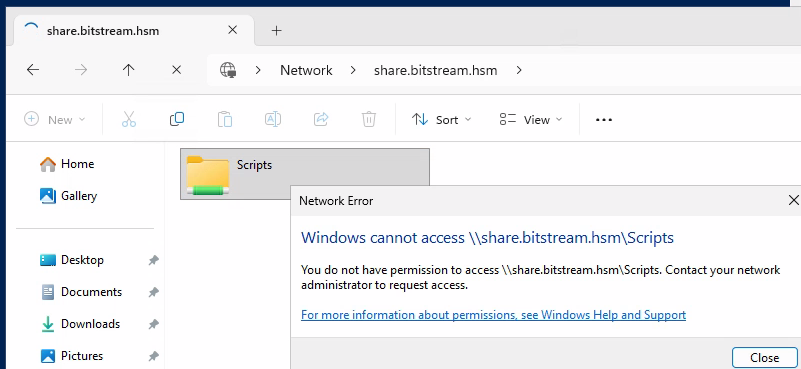This screenshot has width=801, height=369.
Task: Cut the selected item with scissors icon
Action: pos(129,120)
